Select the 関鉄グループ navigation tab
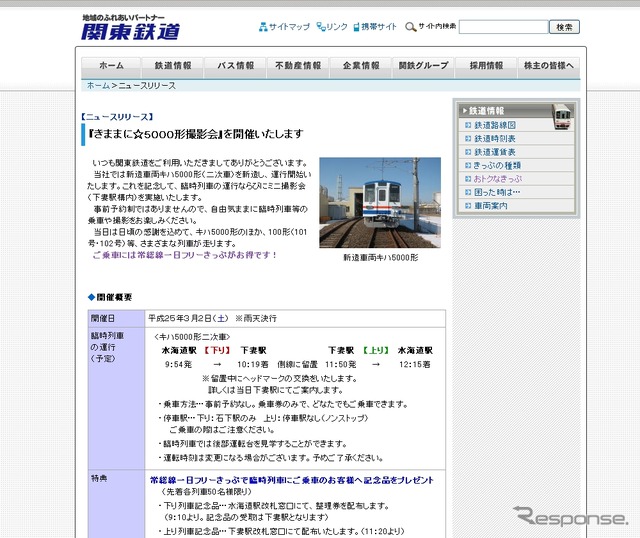This screenshot has height=538, width=640. click(x=423, y=66)
